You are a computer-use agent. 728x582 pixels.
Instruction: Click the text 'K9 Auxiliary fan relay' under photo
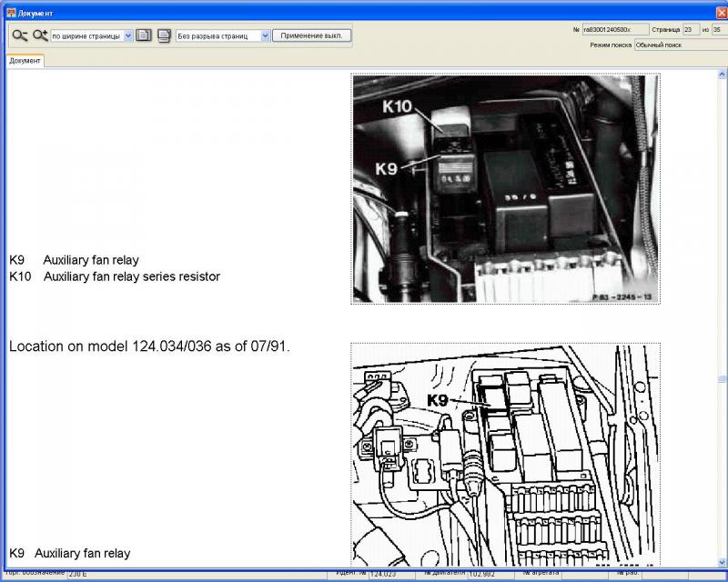[x=75, y=260]
